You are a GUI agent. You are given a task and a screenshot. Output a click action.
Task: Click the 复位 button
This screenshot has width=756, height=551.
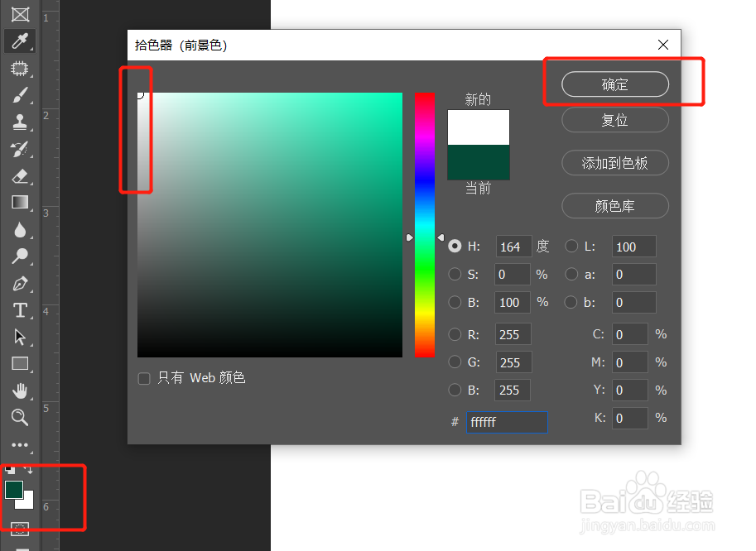[615, 120]
